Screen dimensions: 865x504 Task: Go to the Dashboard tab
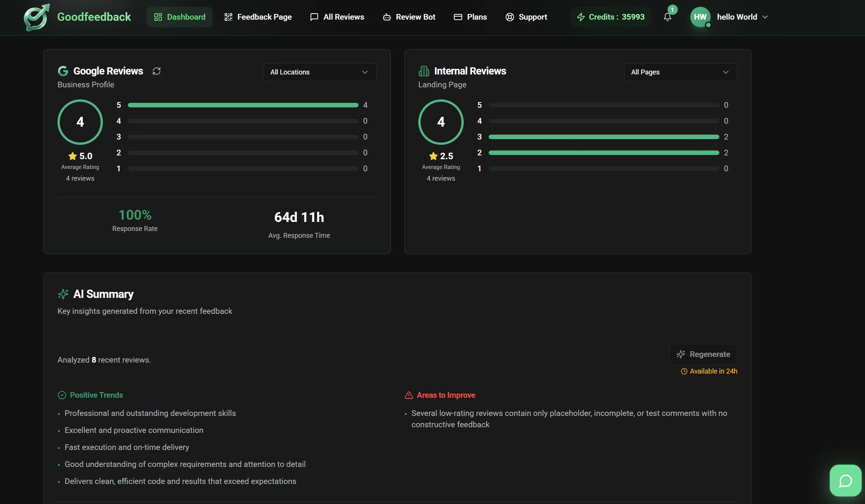pyautogui.click(x=180, y=17)
